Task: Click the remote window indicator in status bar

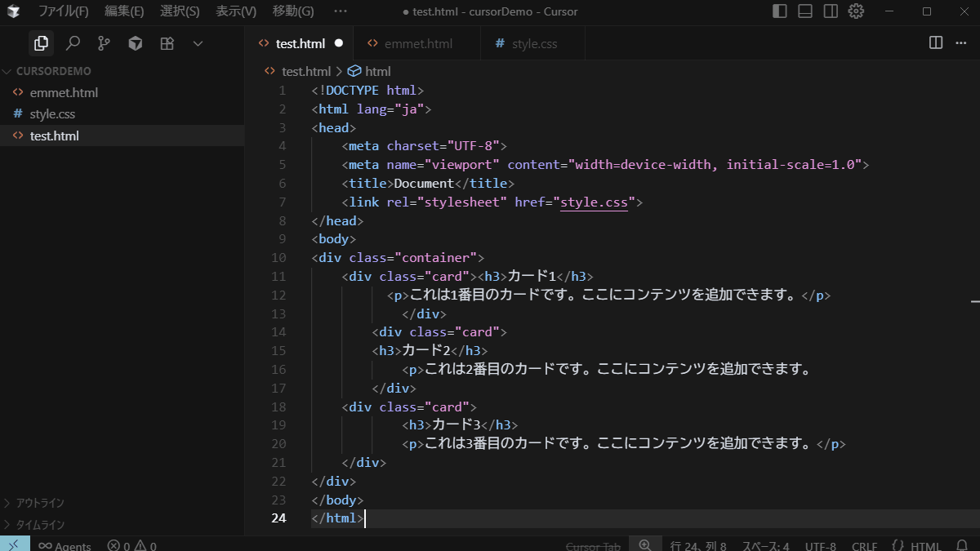Action: (x=15, y=544)
